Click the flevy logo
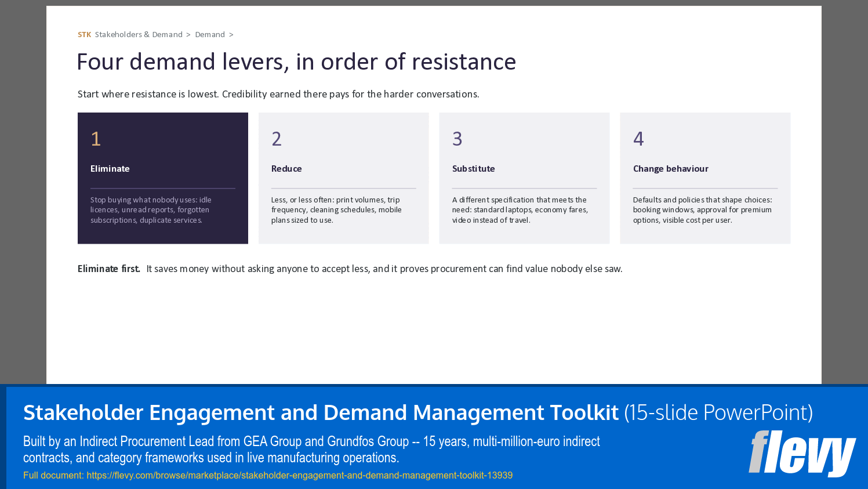 [x=802, y=454]
